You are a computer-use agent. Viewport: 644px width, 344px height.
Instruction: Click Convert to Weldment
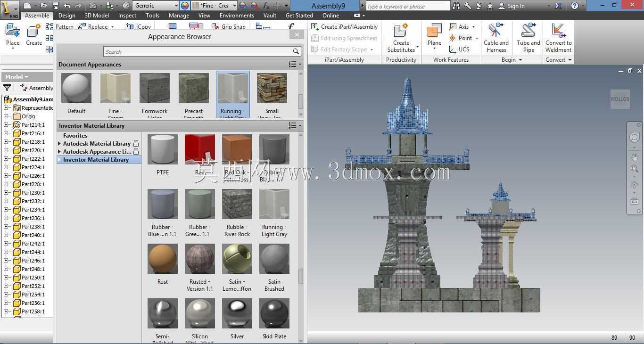tap(558, 37)
